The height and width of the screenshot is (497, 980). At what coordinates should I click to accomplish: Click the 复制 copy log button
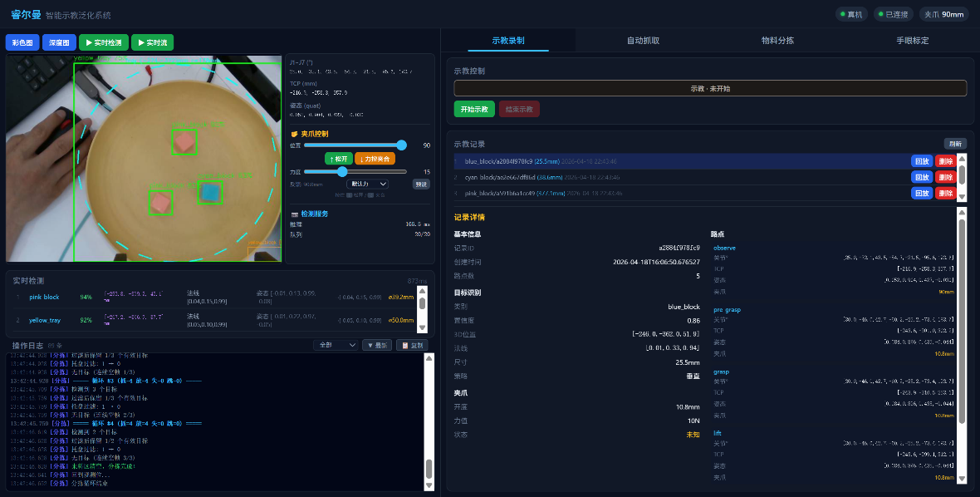pos(412,345)
